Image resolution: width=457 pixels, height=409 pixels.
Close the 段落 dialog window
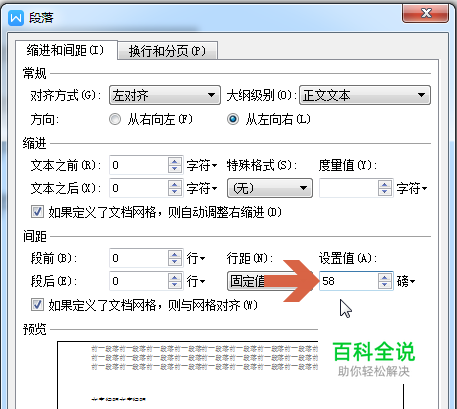point(425,14)
